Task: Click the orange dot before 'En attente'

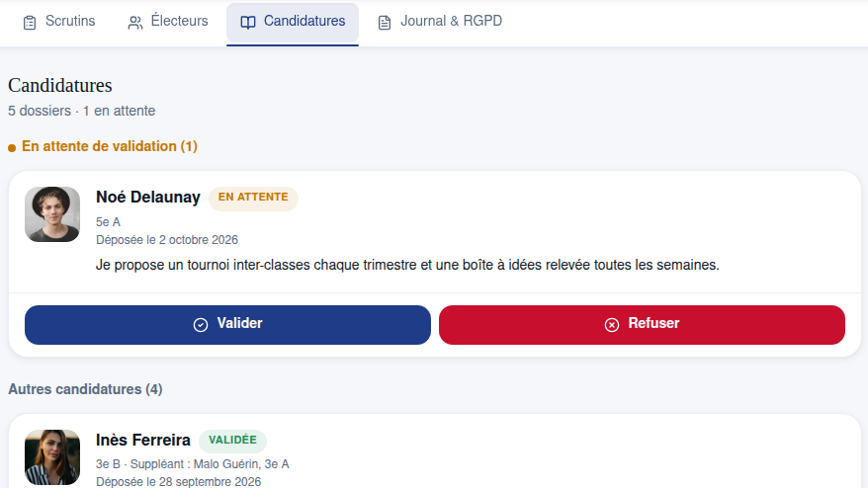Action: pos(12,148)
